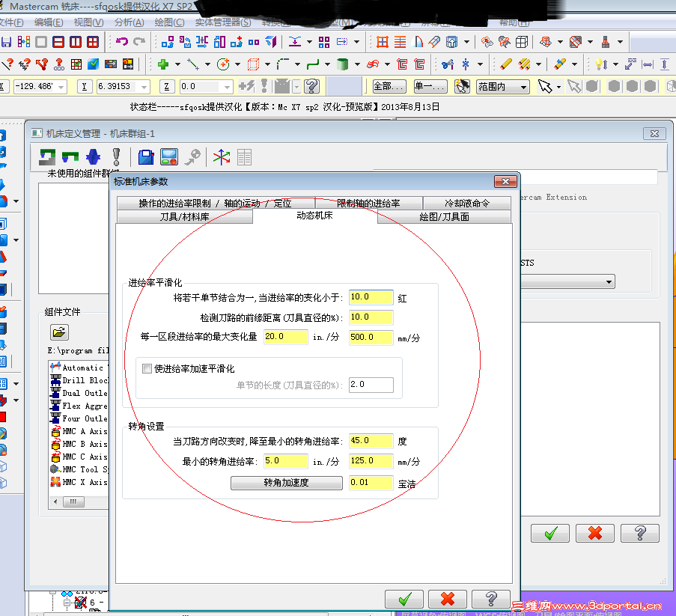Screen dimensions: 676x616
Task: Click red X cancel in machine definition manager
Action: tap(595, 533)
